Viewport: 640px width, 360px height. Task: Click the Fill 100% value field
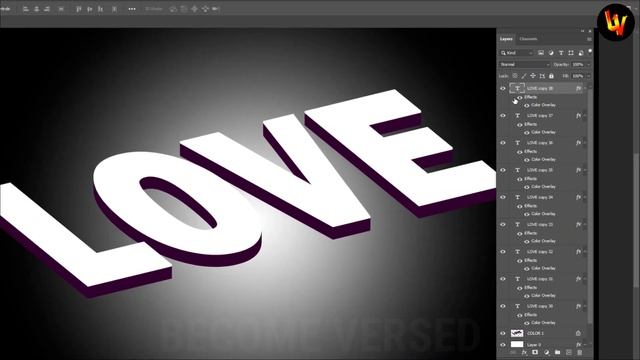[x=578, y=76]
